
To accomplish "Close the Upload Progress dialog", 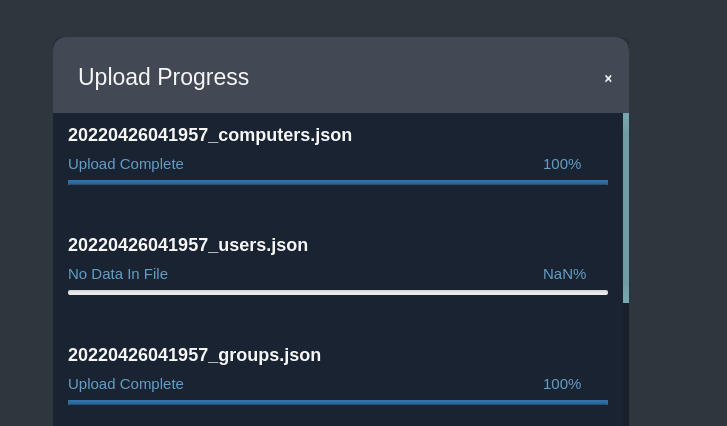I will tap(608, 79).
